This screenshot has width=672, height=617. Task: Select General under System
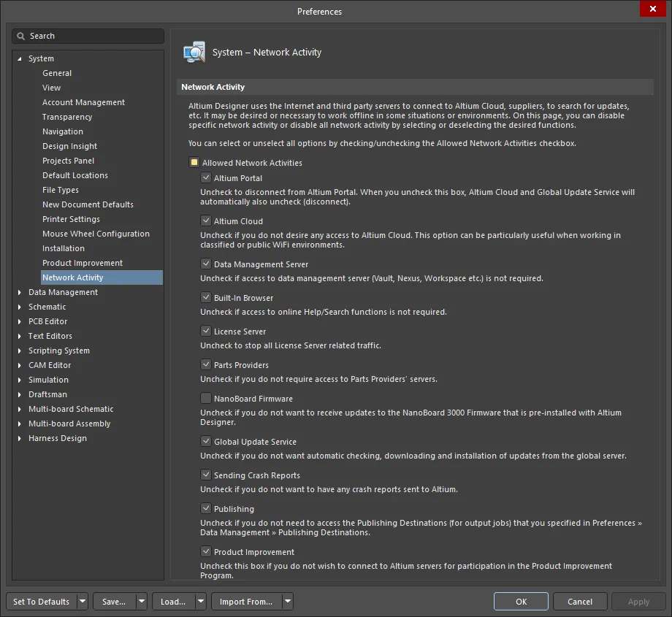(x=57, y=73)
